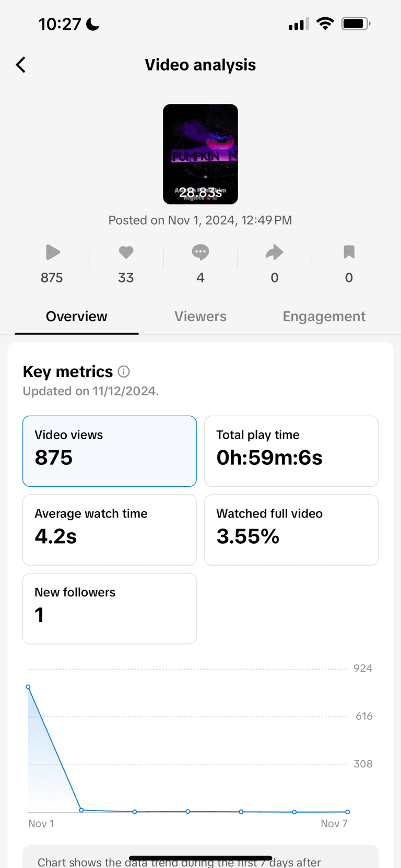Tap the Wi-Fi icon in status bar
This screenshot has height=868, width=401.
coord(325,24)
